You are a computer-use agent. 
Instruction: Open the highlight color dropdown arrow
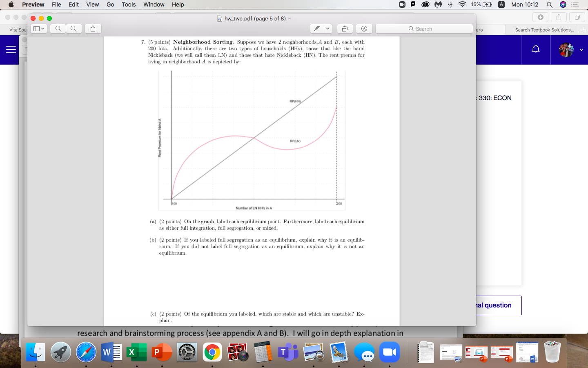pos(327,29)
